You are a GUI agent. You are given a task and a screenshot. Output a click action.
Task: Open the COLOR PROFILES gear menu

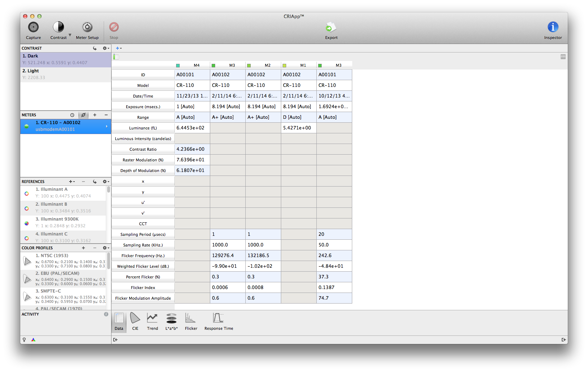[106, 248]
